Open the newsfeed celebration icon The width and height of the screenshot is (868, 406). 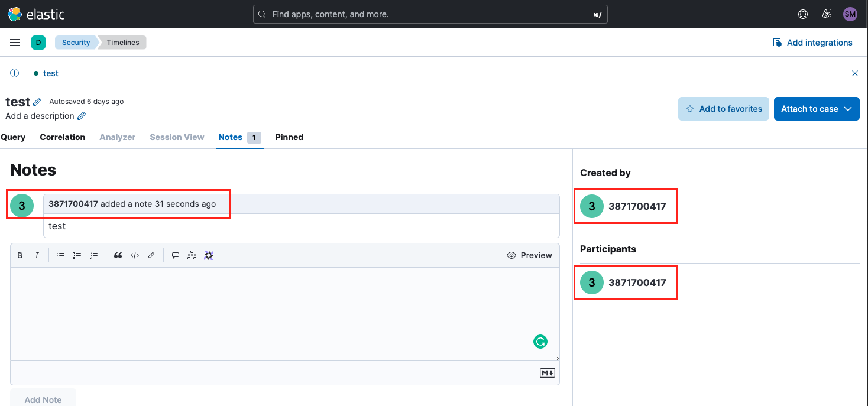click(x=827, y=14)
